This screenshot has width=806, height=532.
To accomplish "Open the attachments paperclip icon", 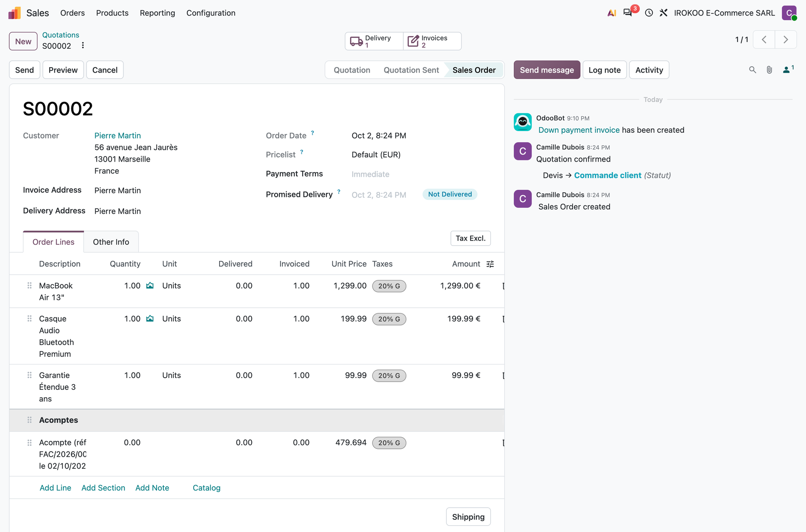I will (x=769, y=70).
